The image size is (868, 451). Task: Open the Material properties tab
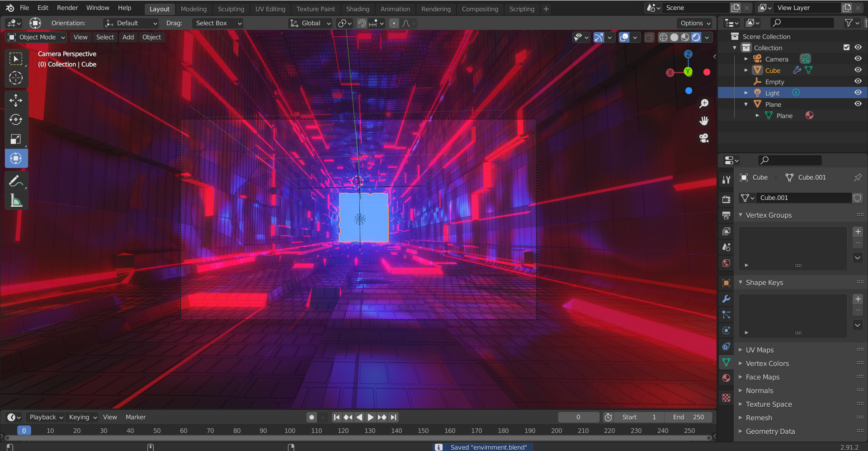pyautogui.click(x=726, y=378)
